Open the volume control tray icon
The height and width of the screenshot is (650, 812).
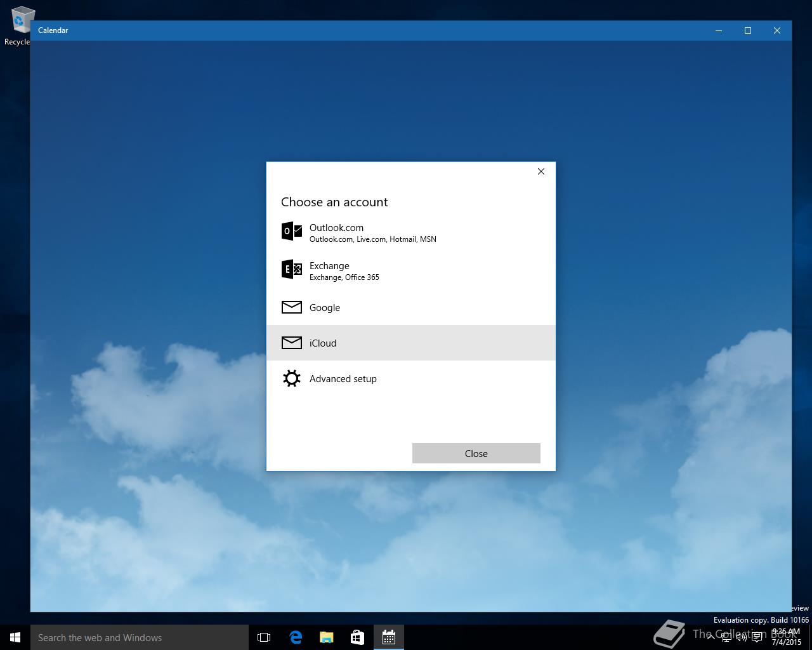pyautogui.click(x=741, y=637)
